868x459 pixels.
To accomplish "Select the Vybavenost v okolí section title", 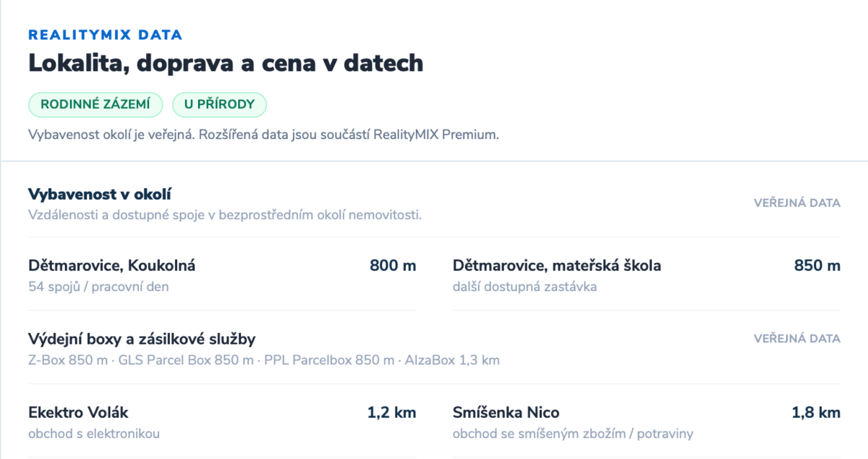I will tap(100, 194).
